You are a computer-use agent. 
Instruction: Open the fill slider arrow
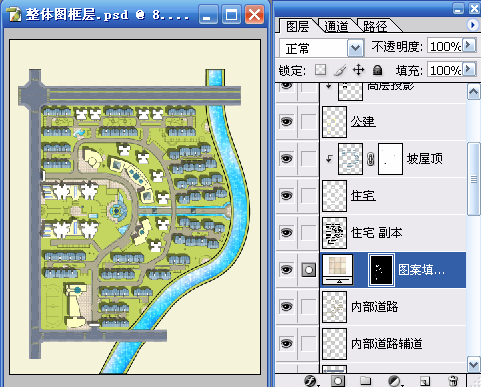(469, 69)
